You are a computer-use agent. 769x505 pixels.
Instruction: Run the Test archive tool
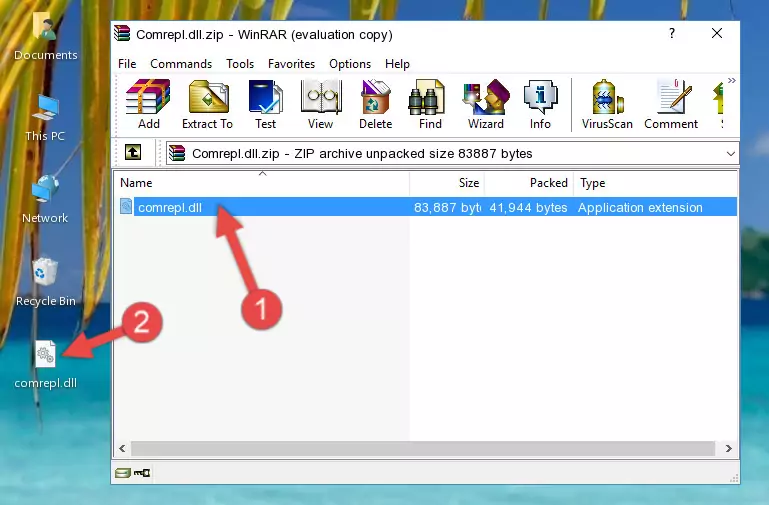tap(265, 104)
